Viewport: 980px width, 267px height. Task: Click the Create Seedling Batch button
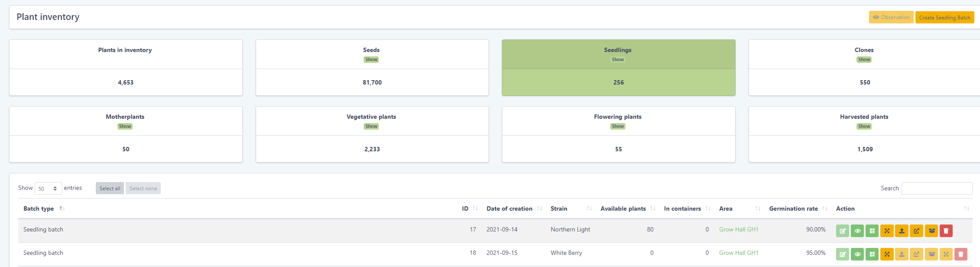pyautogui.click(x=944, y=17)
